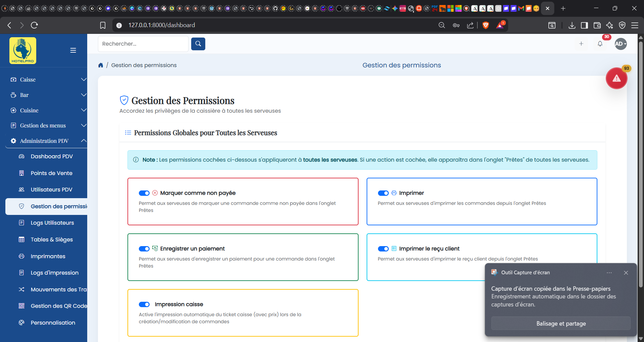The width and height of the screenshot is (644, 342).
Task: Expand the Cuisine menu chevron
Action: tap(84, 110)
